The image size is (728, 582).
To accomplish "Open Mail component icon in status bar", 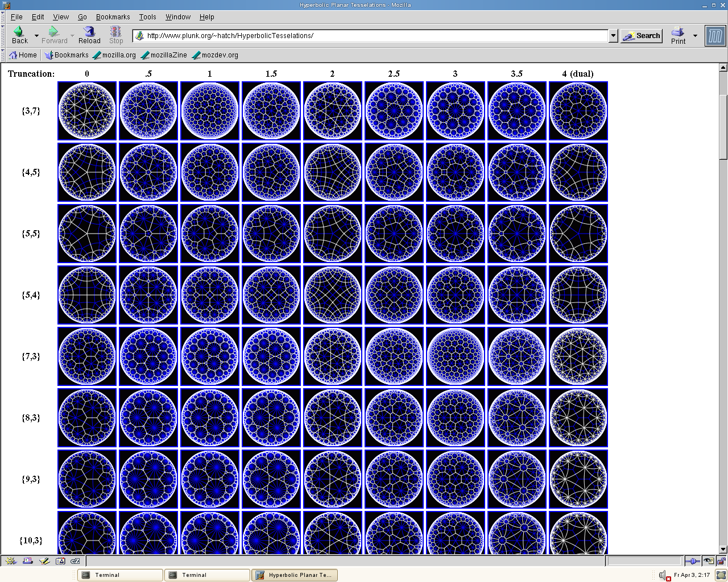I will [x=28, y=561].
